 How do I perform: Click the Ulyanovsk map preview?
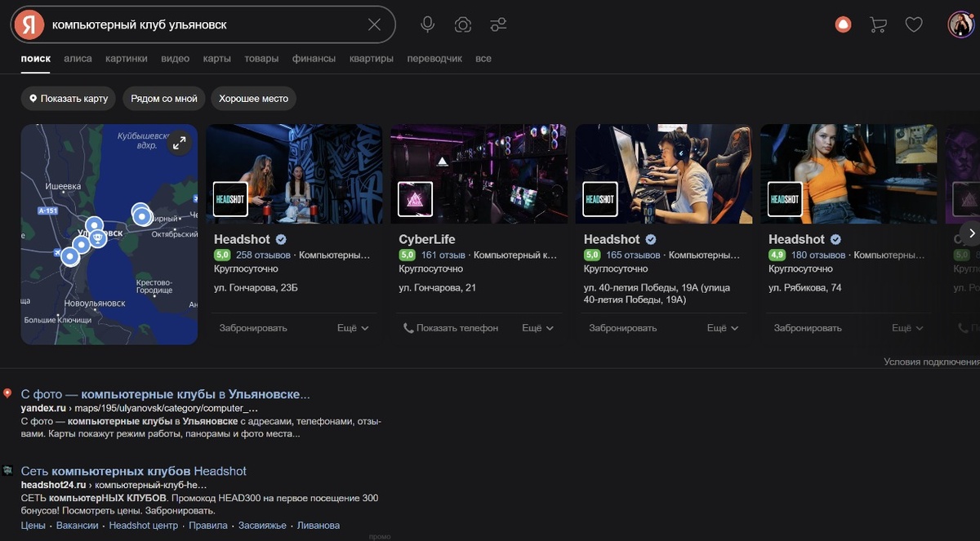(109, 234)
